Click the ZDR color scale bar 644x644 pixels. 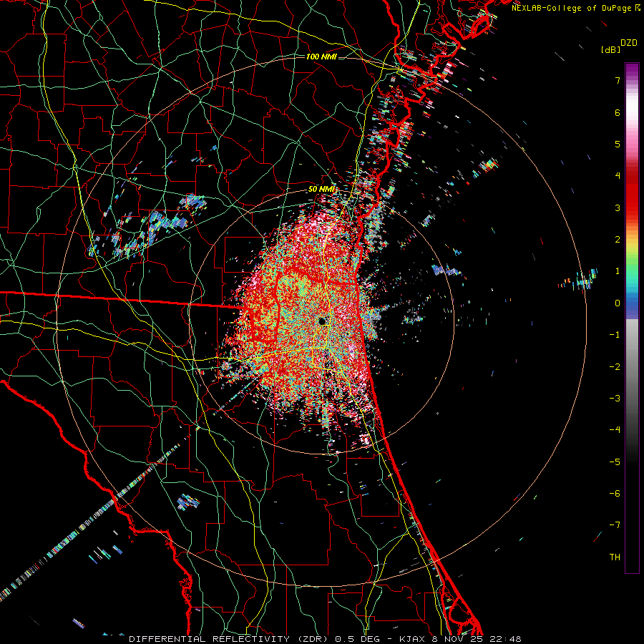pyautogui.click(x=632, y=318)
